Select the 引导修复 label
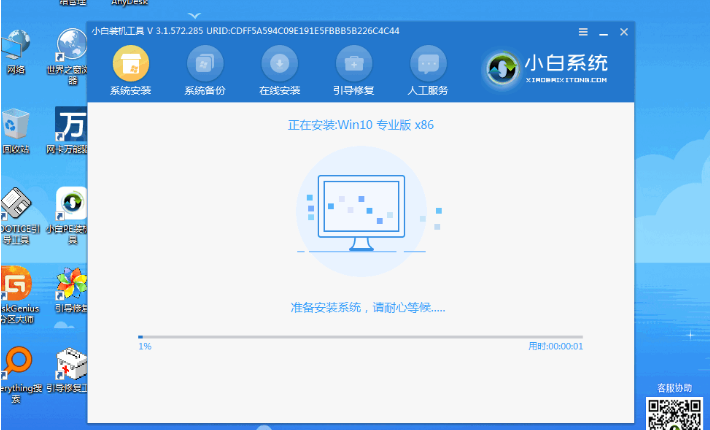 point(354,91)
